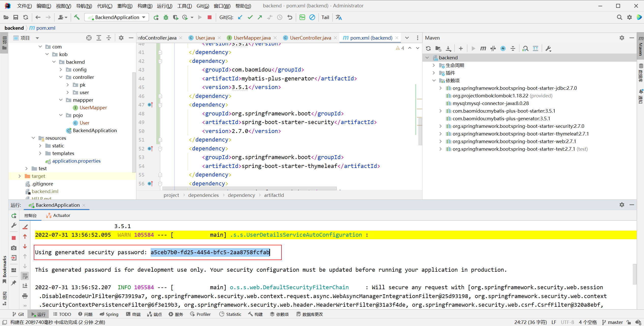Expand spring-boot-starter-security dependency node

pyautogui.click(x=441, y=126)
